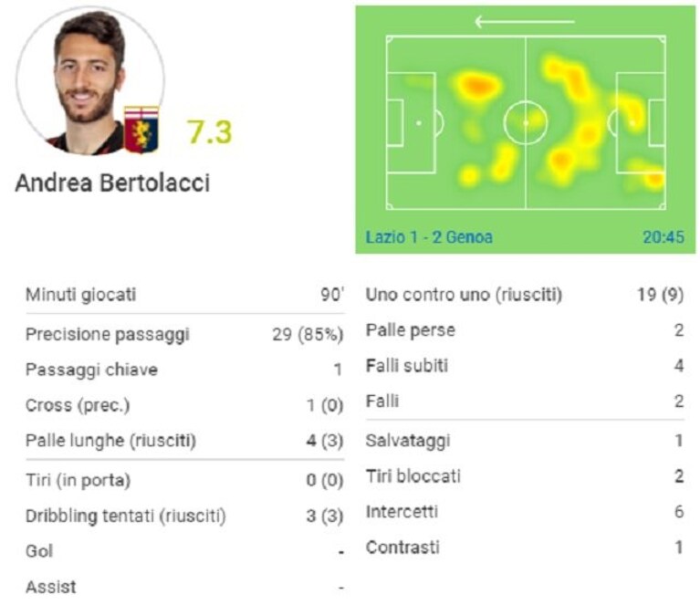
Task: Open the Lazio 1 - 2 Genoa match link
Action: 429,237
